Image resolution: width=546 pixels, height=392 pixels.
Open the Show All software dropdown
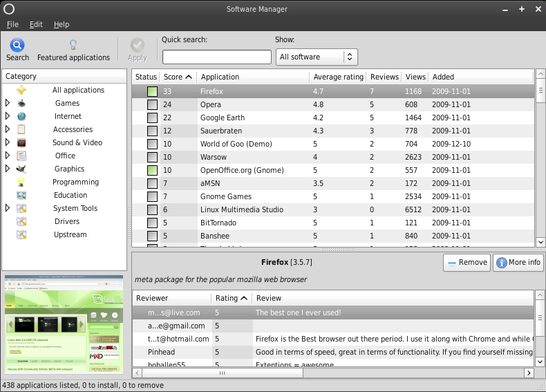[x=317, y=57]
